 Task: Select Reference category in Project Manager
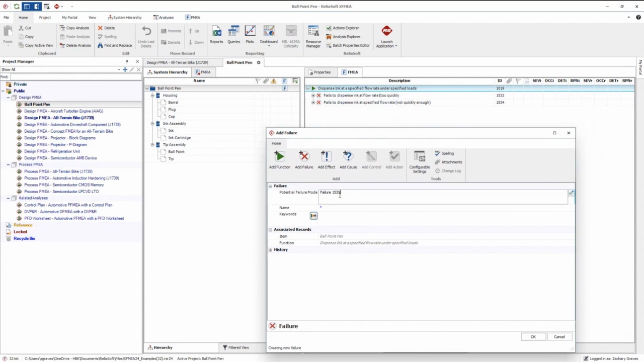click(x=23, y=225)
